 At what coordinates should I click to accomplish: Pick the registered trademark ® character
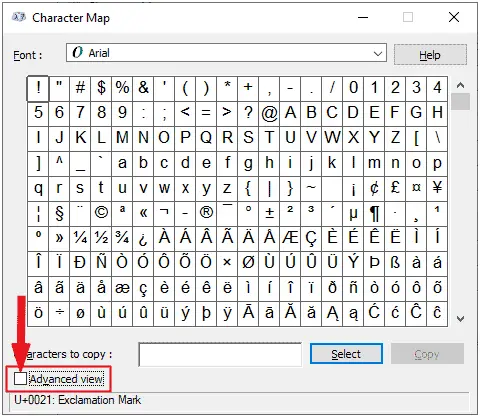[x=206, y=213]
